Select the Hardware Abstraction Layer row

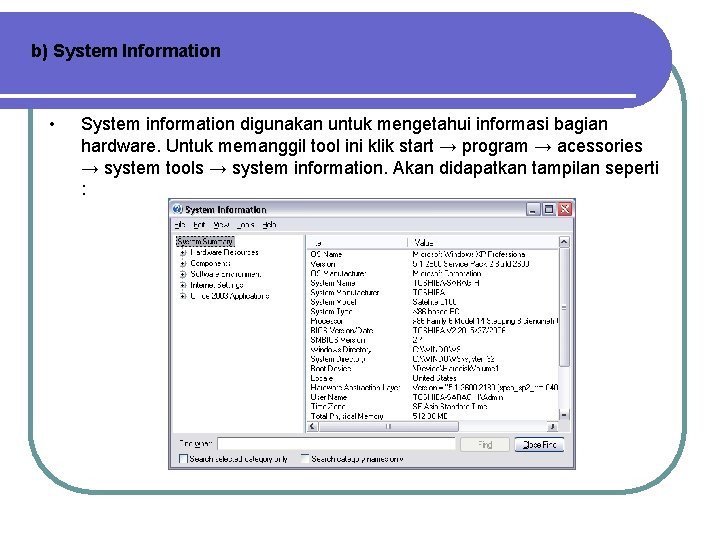click(433, 388)
